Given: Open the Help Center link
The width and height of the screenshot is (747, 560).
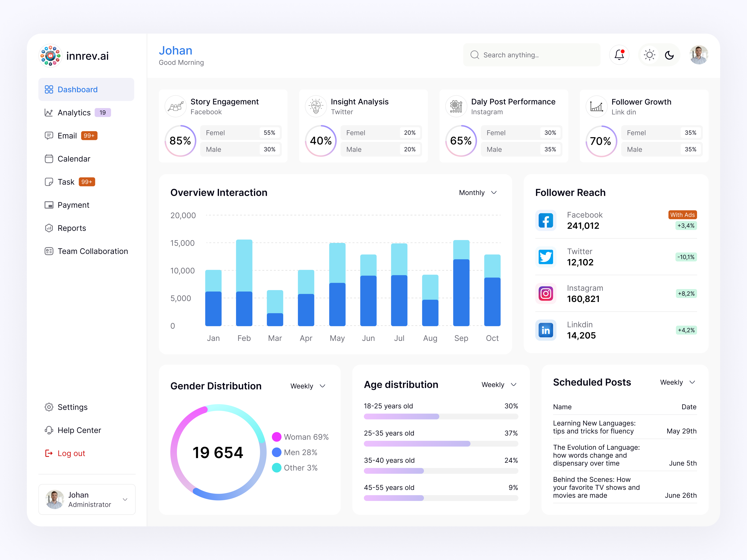Looking at the screenshot, I should coord(79,430).
